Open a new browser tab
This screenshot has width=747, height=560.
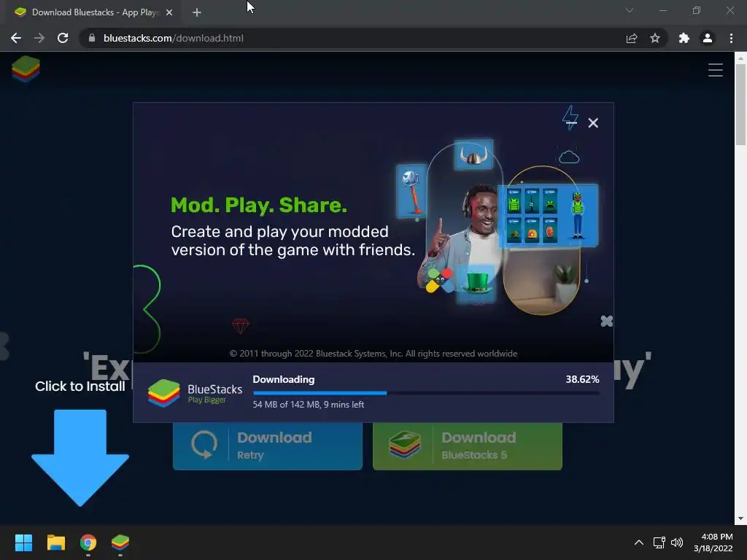point(197,12)
